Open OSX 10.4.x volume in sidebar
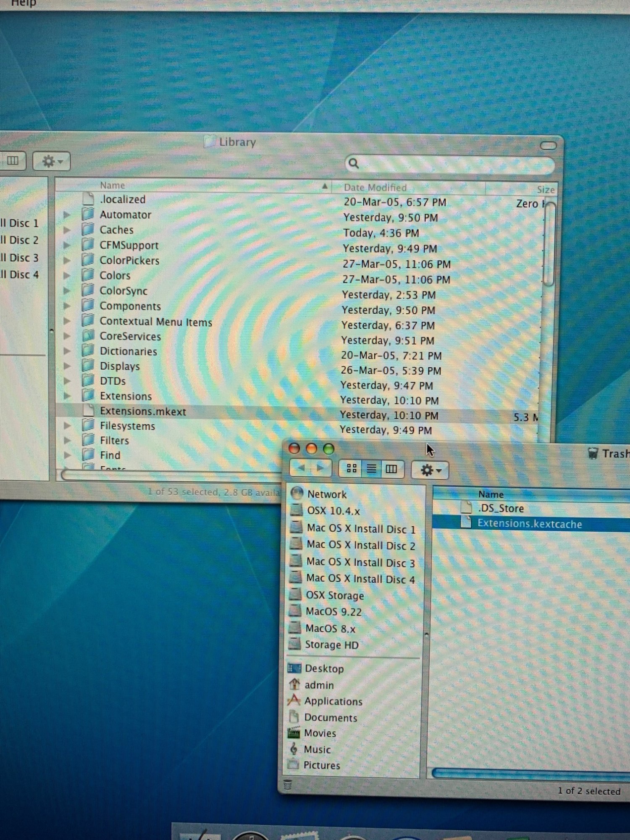630x840 pixels. (325, 511)
